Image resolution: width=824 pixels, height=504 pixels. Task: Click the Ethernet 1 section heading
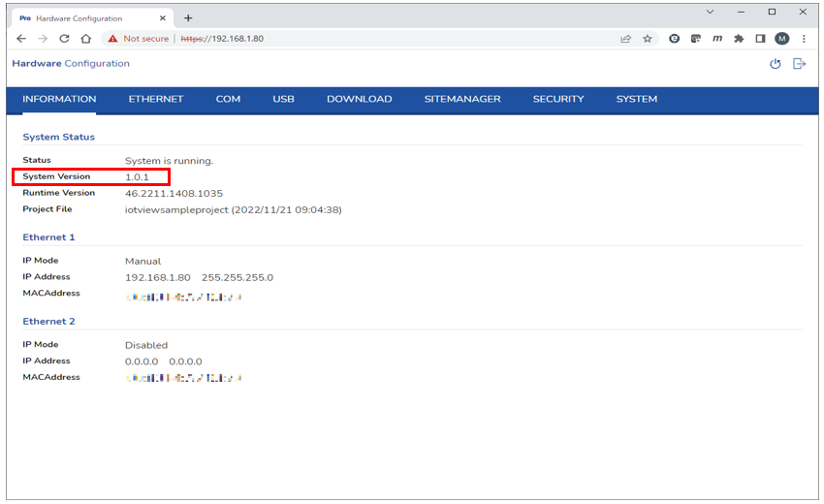[48, 237]
